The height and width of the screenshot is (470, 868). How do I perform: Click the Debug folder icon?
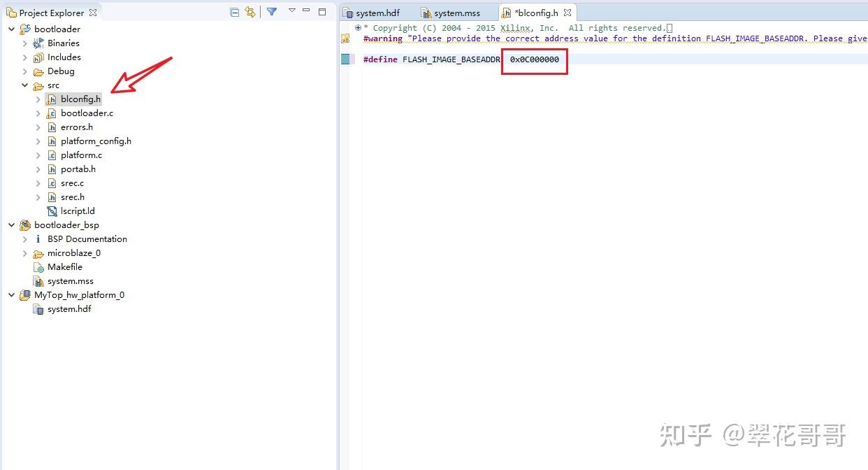[x=38, y=71]
